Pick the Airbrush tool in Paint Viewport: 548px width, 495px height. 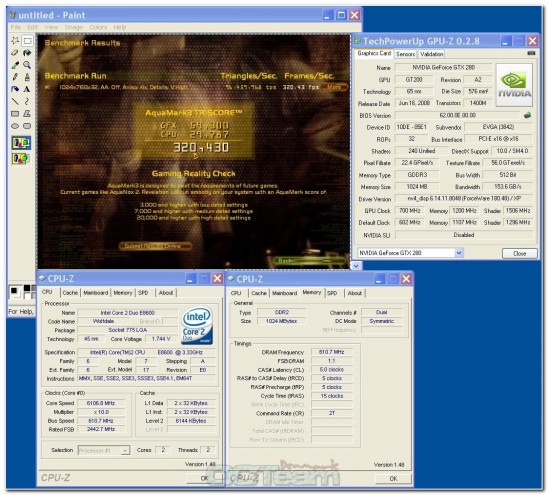pyautogui.click(x=15, y=89)
